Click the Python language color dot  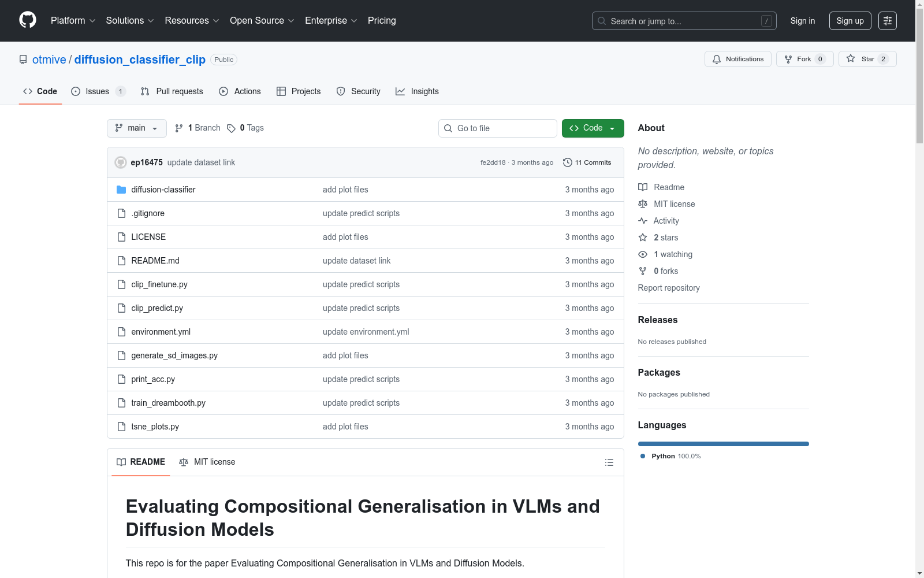point(643,456)
